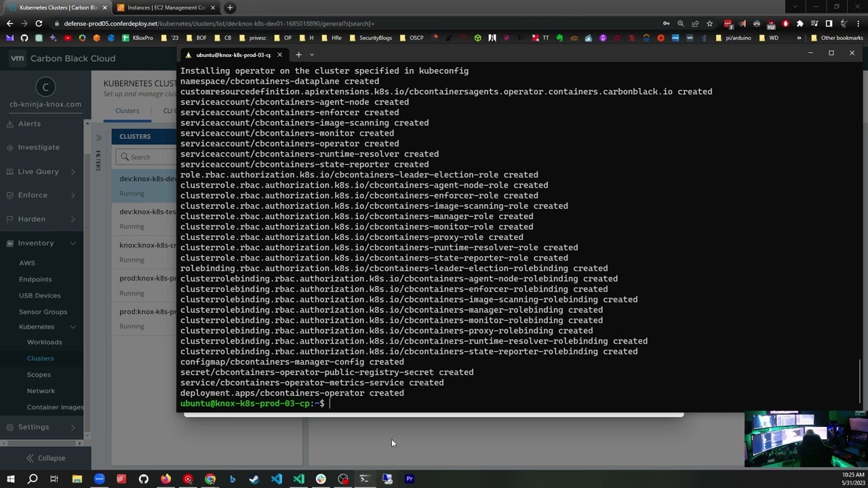This screenshot has width=868, height=488.
Task: Click the Windows search icon in taskbar
Action: coord(31,479)
